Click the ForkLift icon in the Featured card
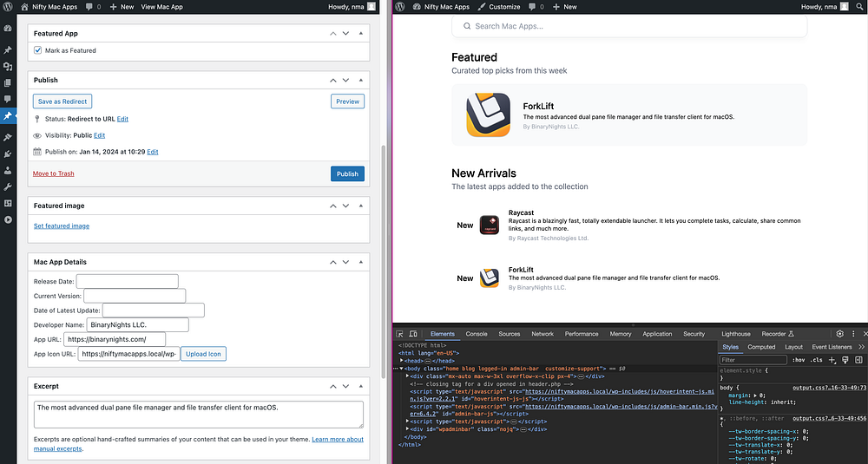 pos(488,115)
